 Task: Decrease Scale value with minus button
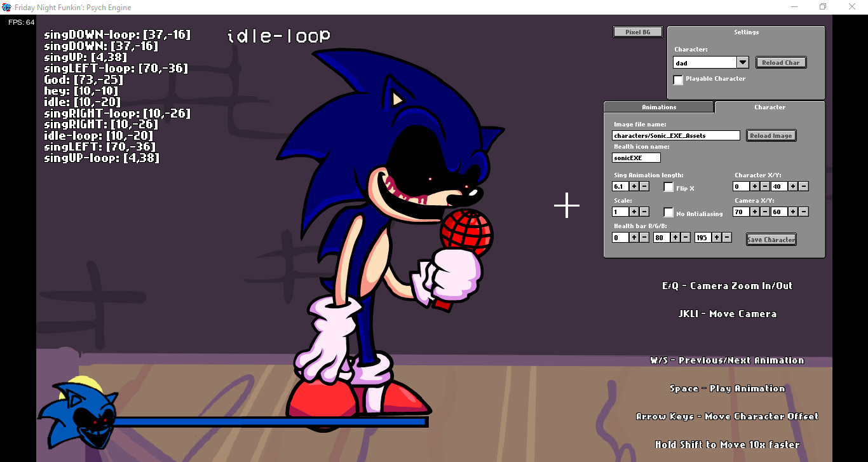(x=644, y=212)
